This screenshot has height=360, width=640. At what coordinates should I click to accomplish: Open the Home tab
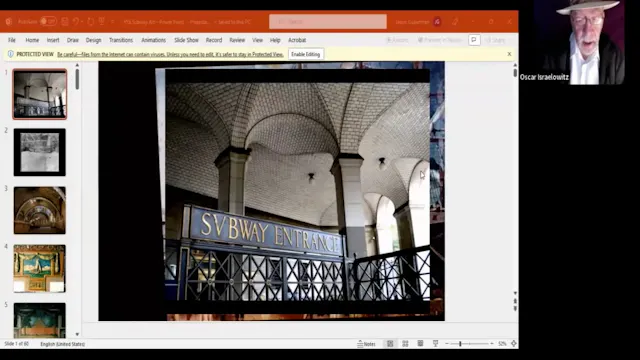(x=32, y=40)
